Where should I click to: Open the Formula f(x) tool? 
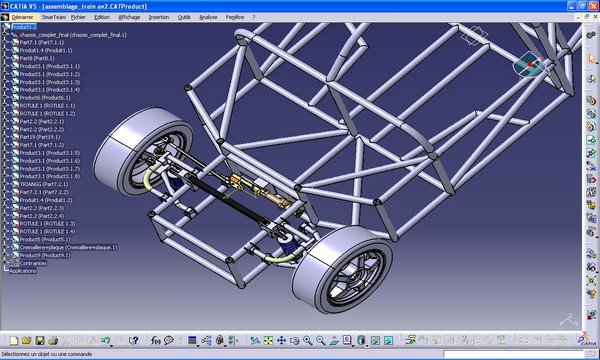click(x=155, y=340)
